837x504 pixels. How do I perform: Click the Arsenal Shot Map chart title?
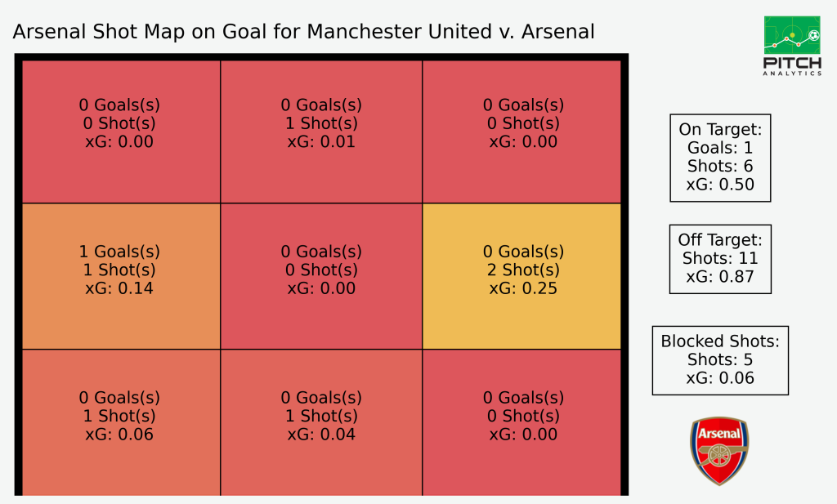[x=303, y=32]
